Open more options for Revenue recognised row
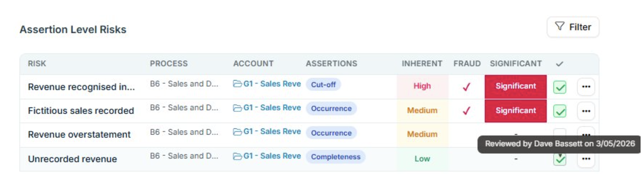 [x=586, y=87]
